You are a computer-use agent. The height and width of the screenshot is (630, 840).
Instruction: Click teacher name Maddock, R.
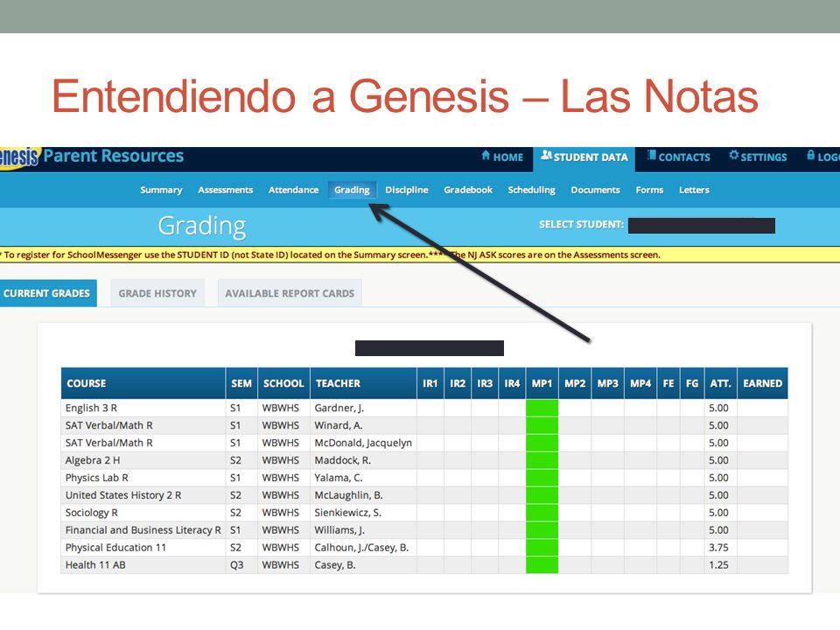click(343, 460)
